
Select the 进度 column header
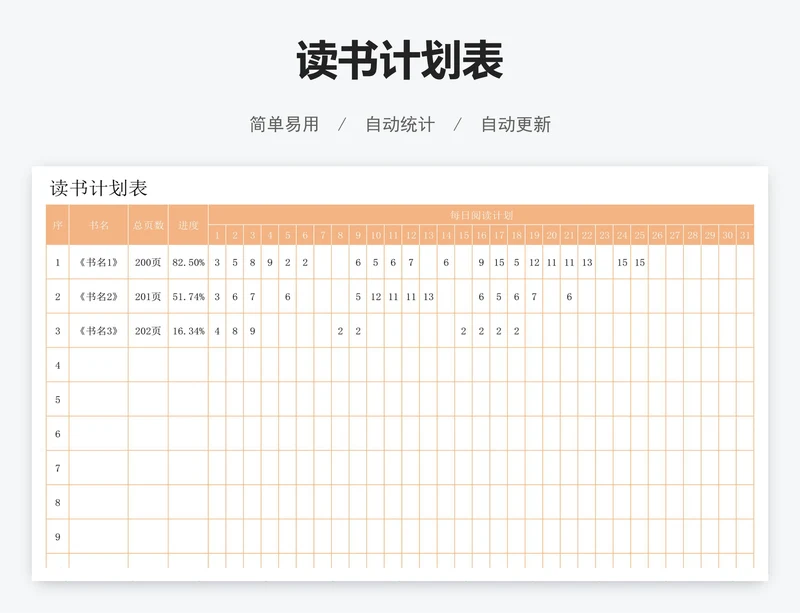point(188,225)
